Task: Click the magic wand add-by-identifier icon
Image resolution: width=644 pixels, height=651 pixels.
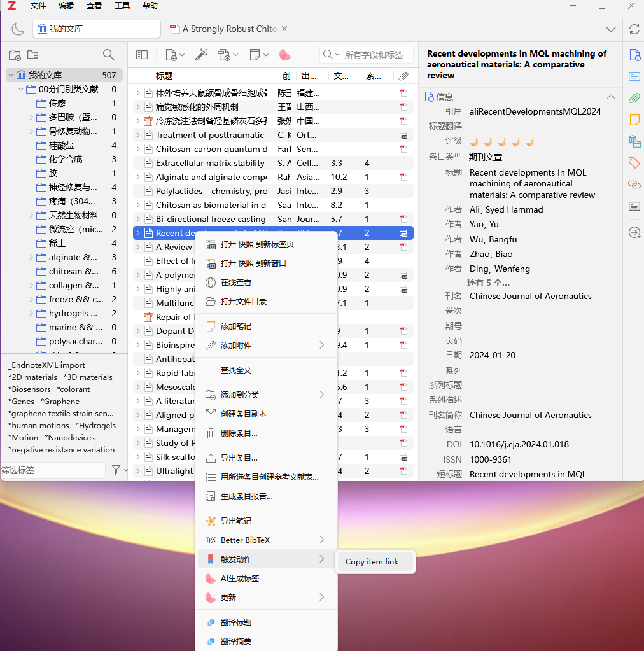Action: point(201,55)
